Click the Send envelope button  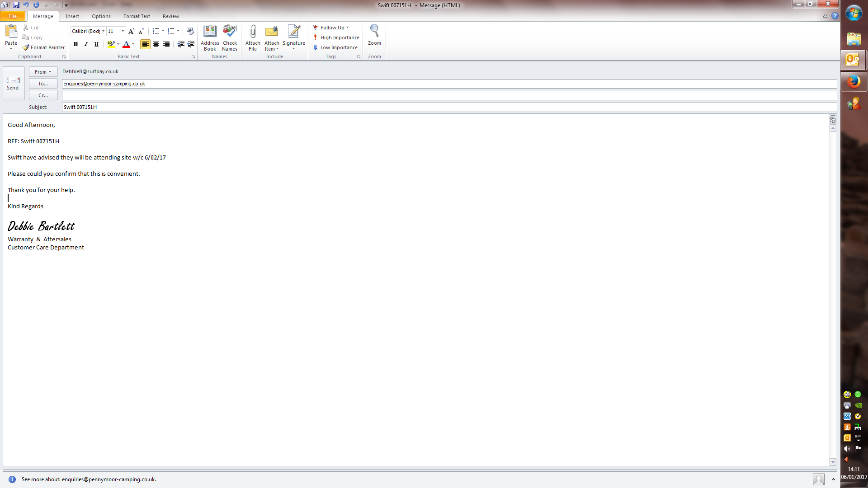[13, 83]
